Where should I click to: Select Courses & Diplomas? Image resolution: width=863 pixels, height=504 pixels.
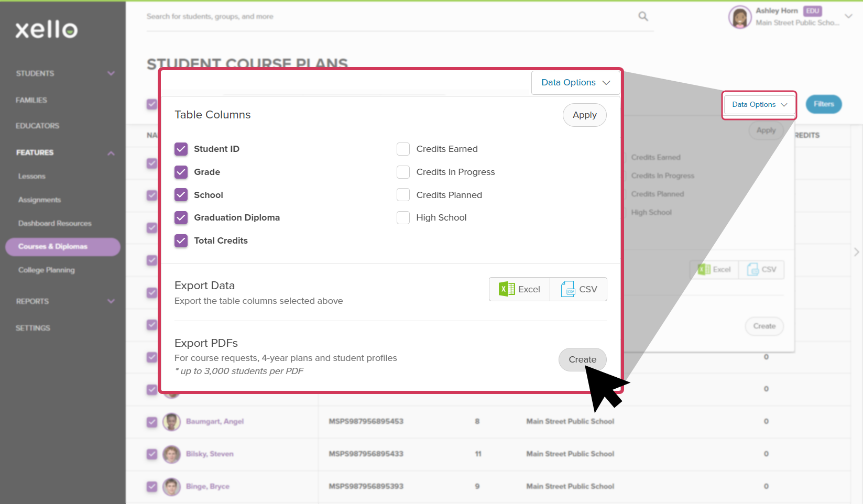63,247
